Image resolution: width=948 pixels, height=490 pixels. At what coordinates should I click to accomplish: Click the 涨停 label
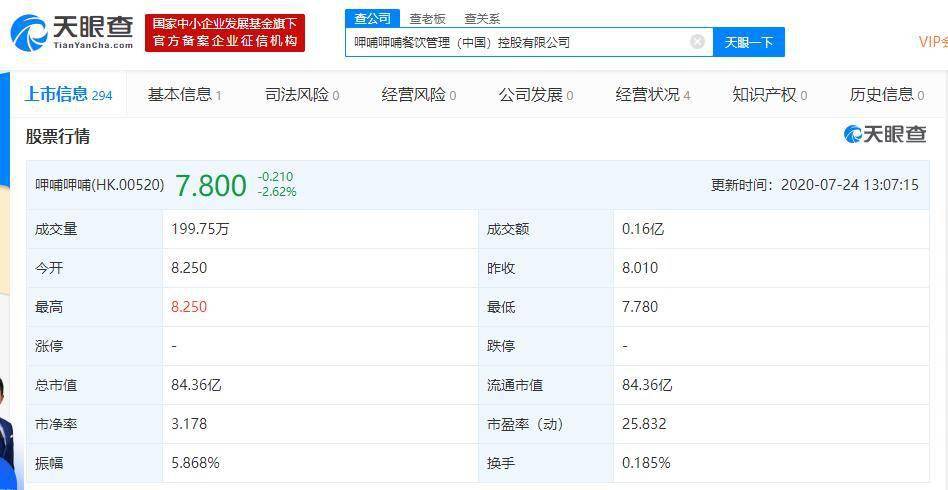pyautogui.click(x=49, y=346)
